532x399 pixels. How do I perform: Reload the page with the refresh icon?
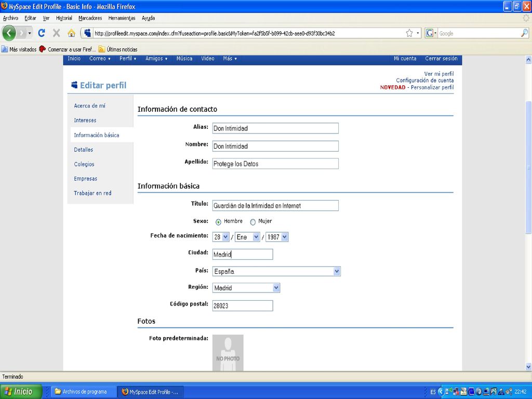pyautogui.click(x=42, y=33)
